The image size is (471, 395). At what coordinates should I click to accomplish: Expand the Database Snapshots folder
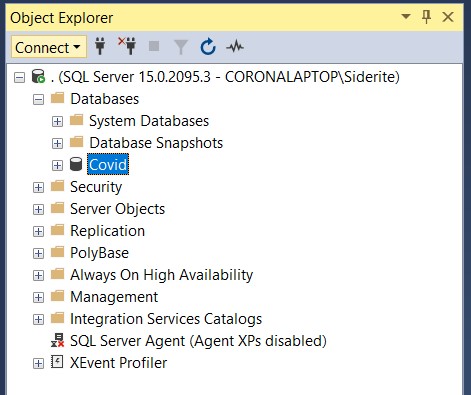tap(57, 144)
